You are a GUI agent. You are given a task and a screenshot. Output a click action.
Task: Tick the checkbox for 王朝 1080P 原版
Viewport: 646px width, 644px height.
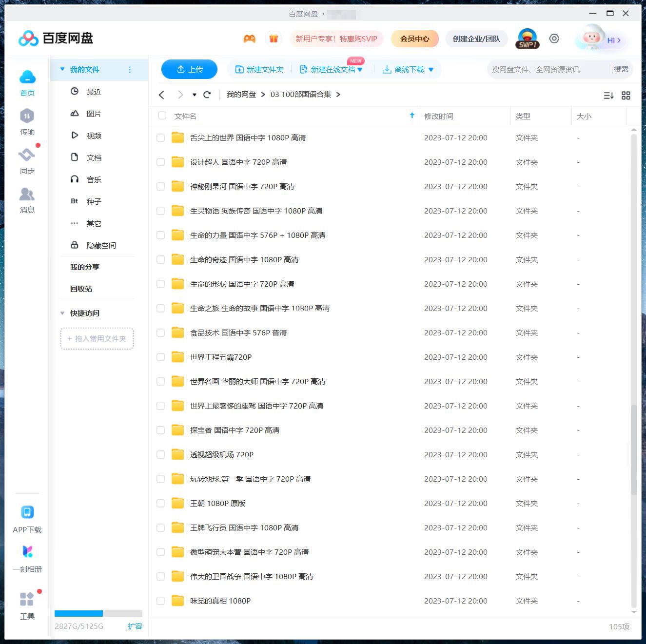coord(160,503)
